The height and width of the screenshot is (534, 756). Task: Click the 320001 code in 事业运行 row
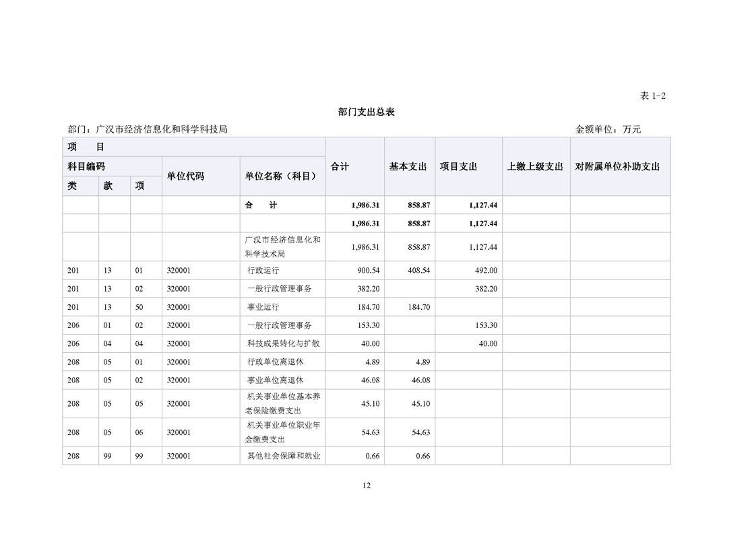click(x=179, y=307)
